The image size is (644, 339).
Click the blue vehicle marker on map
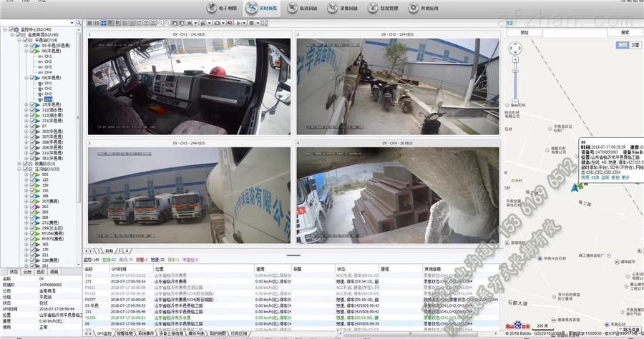(575, 187)
